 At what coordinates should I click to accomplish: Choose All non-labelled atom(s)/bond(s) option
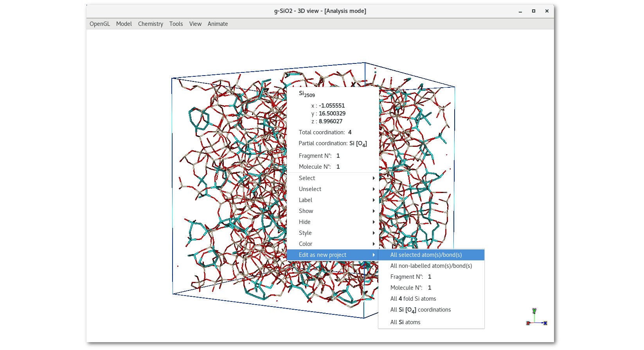click(x=431, y=266)
